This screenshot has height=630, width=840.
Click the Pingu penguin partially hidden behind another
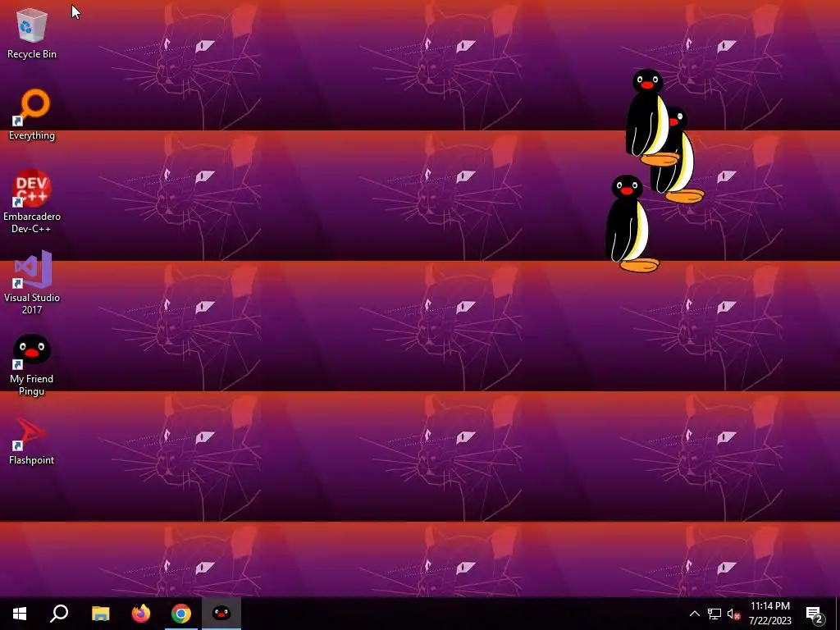coord(685,161)
